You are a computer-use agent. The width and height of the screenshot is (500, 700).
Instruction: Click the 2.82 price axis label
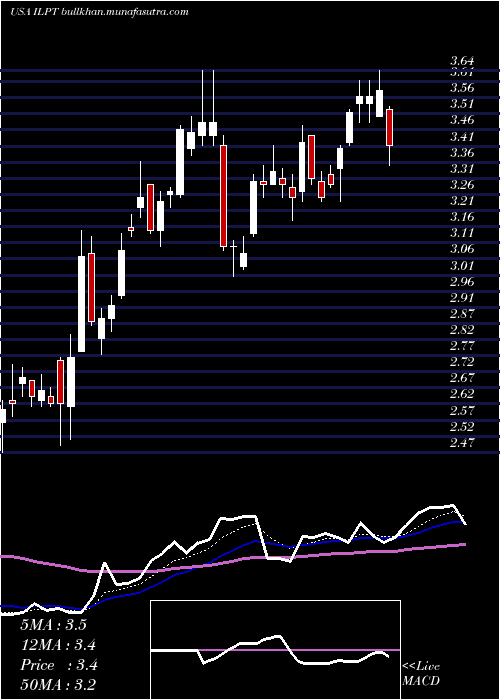(x=462, y=330)
